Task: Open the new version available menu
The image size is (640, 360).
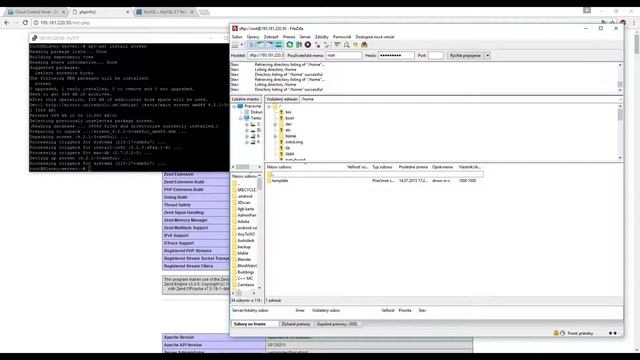Action: click(x=375, y=37)
